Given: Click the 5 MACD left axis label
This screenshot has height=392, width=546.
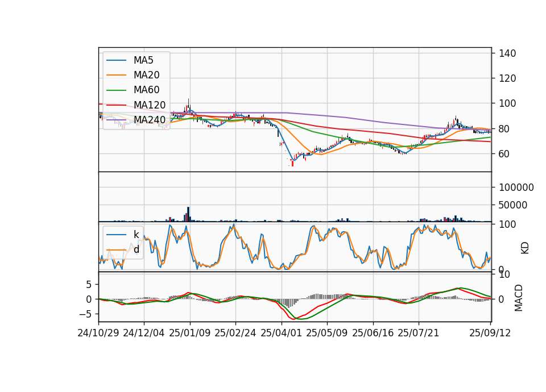Looking at the screenshot, I should 89,285.
